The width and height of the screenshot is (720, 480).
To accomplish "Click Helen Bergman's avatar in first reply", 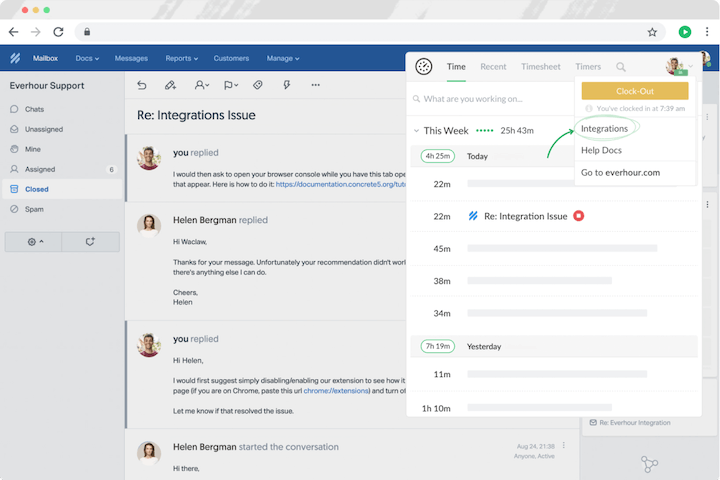I will 149,225.
